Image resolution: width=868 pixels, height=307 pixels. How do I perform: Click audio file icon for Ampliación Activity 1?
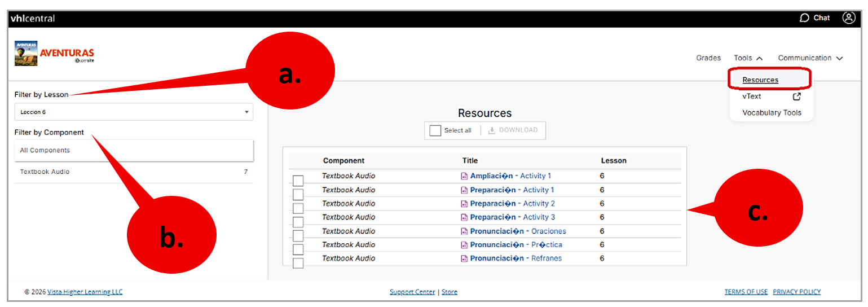pos(465,176)
